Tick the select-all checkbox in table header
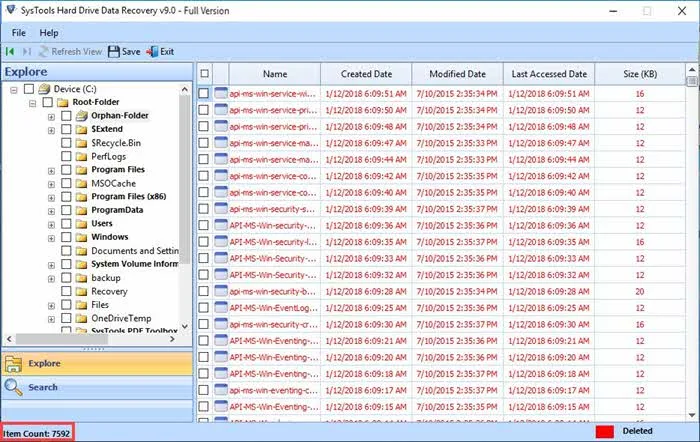 tap(204, 74)
